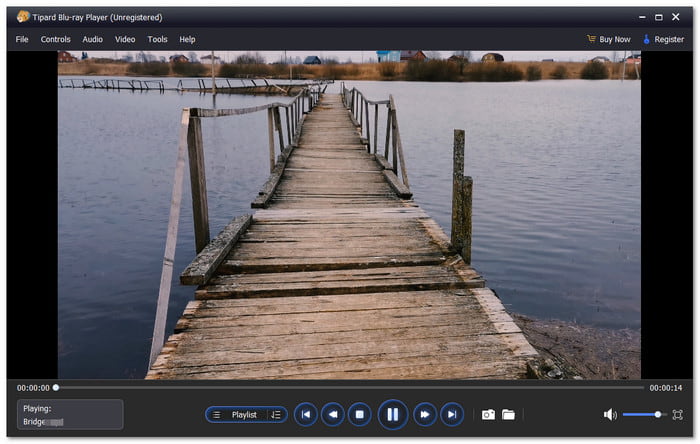This screenshot has width=700, height=444.
Task: Stop the video
Action: 361,414
